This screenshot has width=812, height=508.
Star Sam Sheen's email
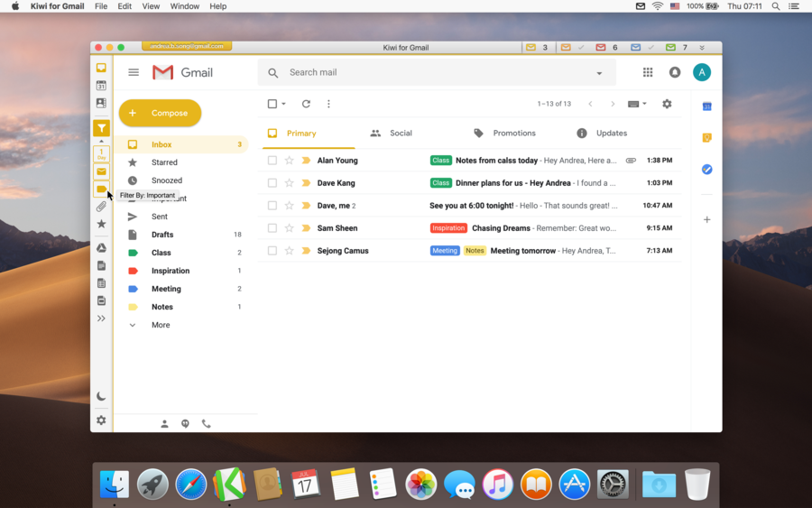pyautogui.click(x=289, y=228)
